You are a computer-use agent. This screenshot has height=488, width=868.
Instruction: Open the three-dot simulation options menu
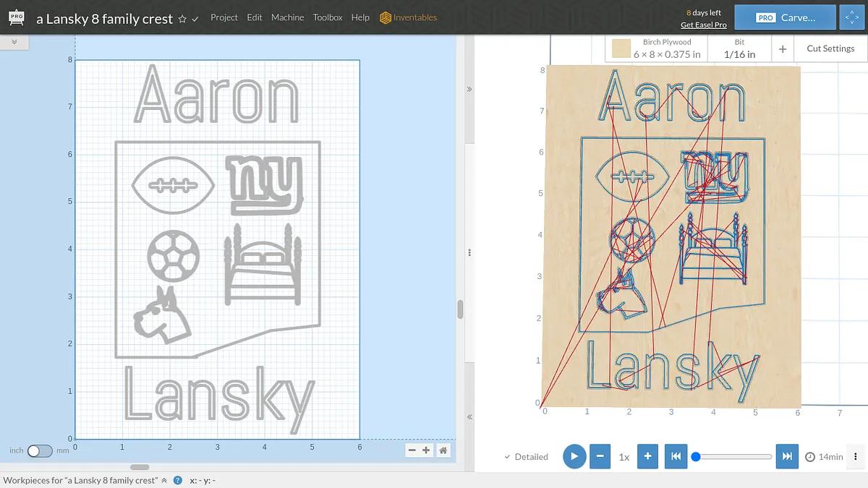[856, 456]
